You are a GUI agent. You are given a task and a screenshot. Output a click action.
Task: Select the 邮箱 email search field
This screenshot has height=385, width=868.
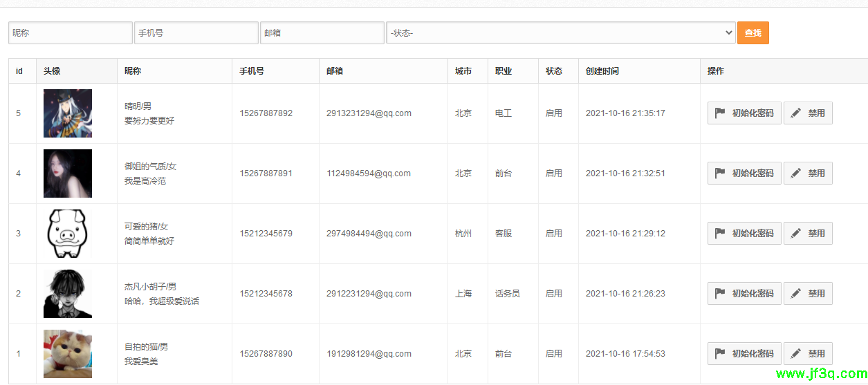322,33
